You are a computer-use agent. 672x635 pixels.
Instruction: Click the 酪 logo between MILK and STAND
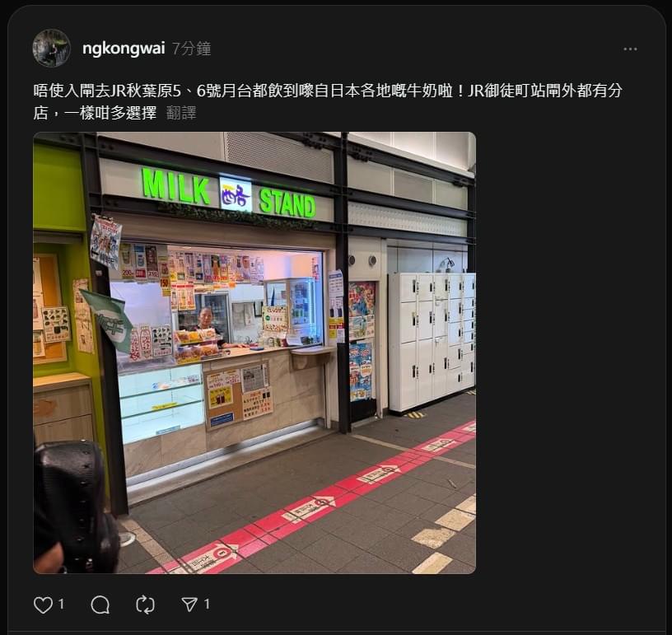236,194
